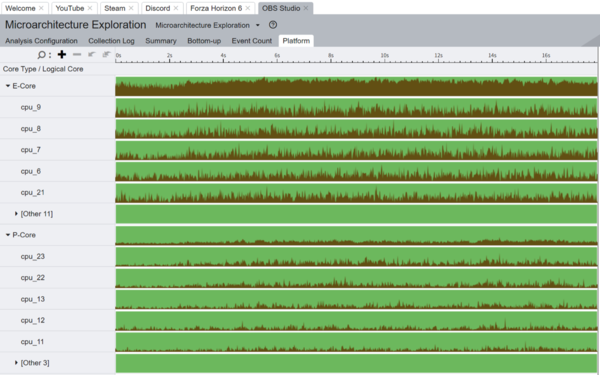
Task: Switch to the Steam result tab
Action: click(115, 8)
